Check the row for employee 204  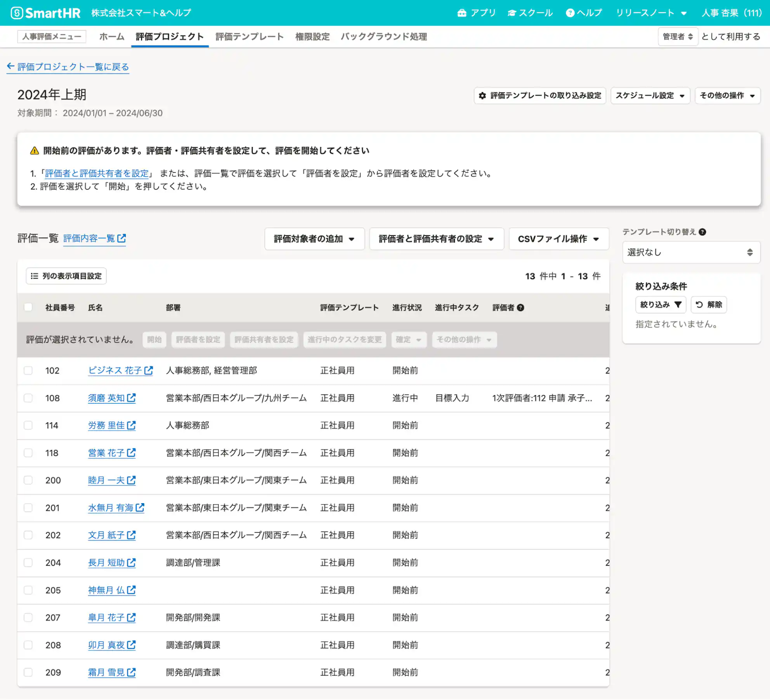(28, 563)
